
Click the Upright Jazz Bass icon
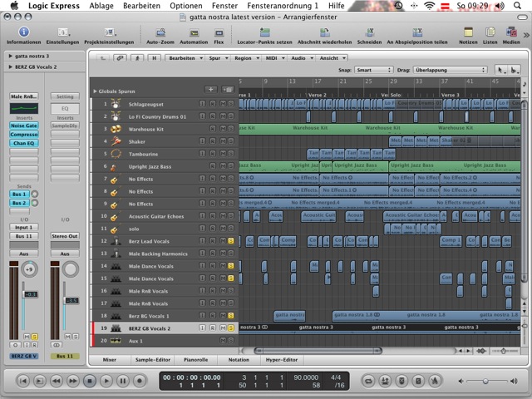coord(114,166)
